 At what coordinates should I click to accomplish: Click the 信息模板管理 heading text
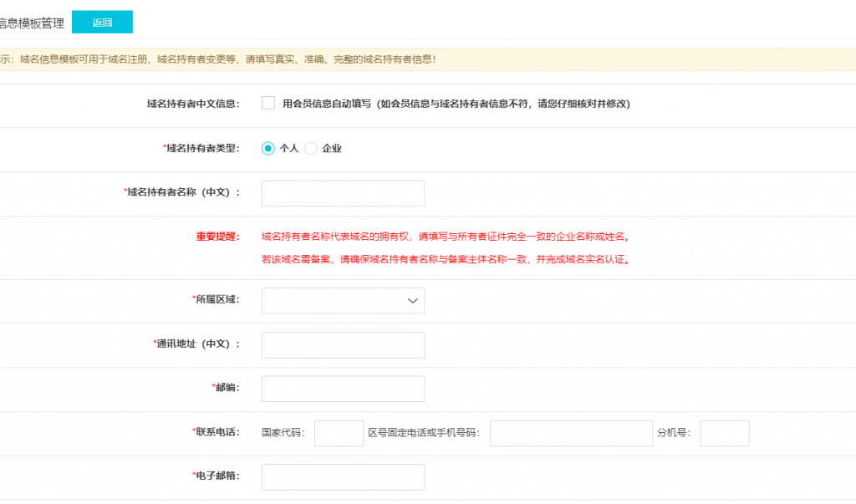32,23
